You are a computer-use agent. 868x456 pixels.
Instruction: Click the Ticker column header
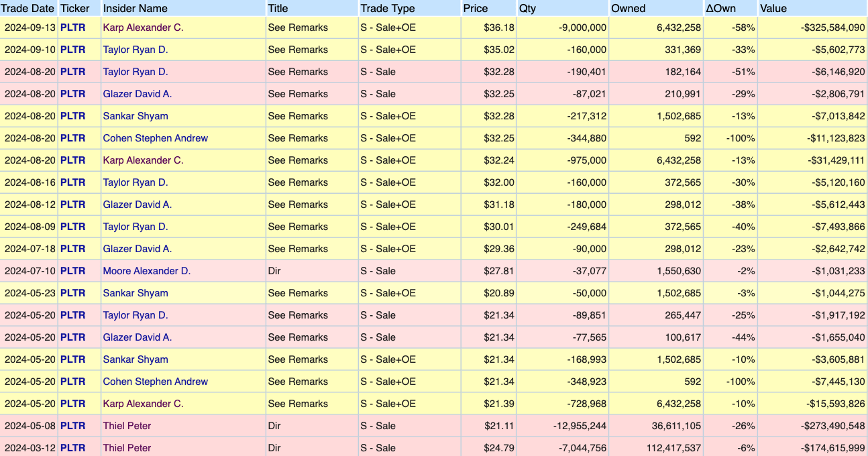[74, 9]
